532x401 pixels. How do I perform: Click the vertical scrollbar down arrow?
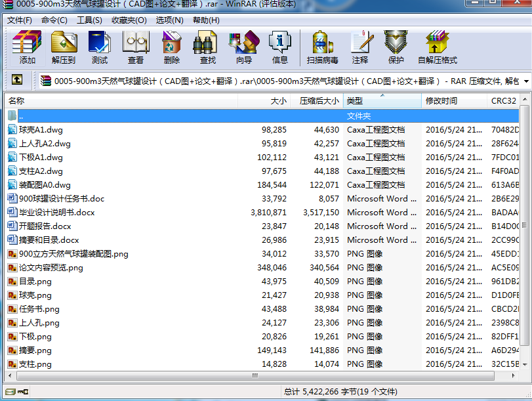[x=525, y=365]
